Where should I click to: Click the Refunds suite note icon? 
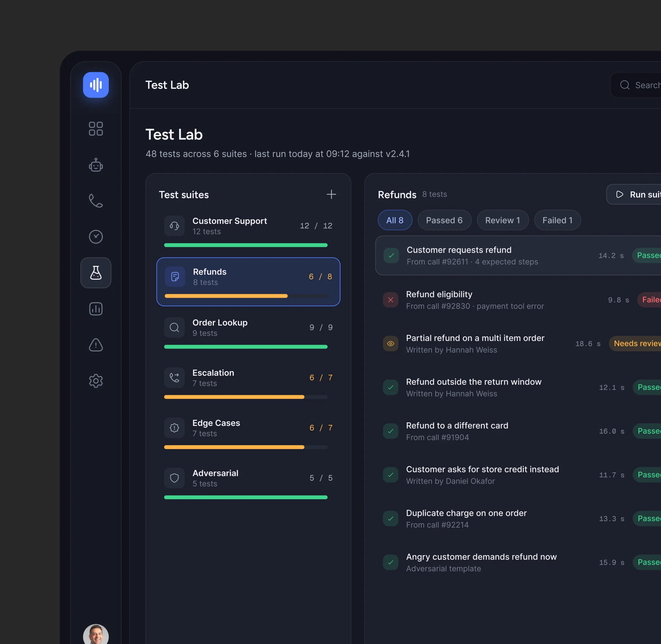(x=175, y=277)
